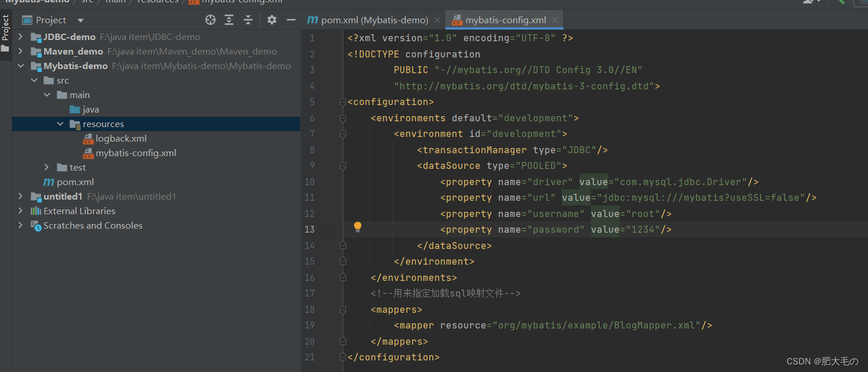Fold the dataSource tag at line 9
The height and width of the screenshot is (372, 868).
(x=343, y=166)
